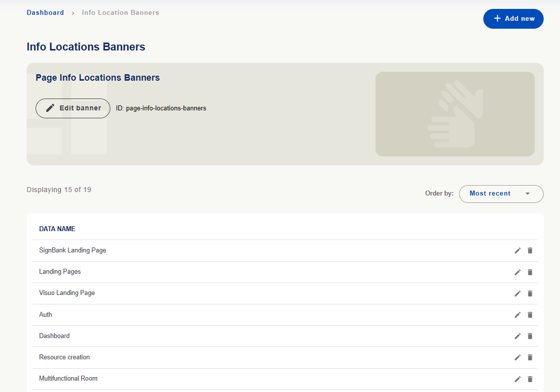The width and height of the screenshot is (560, 392).
Task: Edit the Dashboard row
Action: [517, 336]
